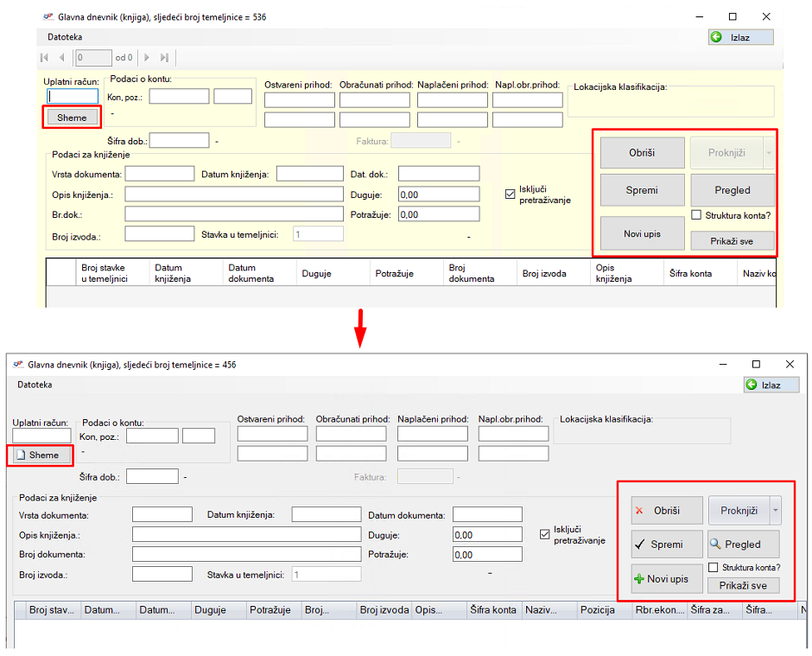Click Šifra konta column header in bottom grid
Screen dimensions: 812x656
[x=494, y=610]
